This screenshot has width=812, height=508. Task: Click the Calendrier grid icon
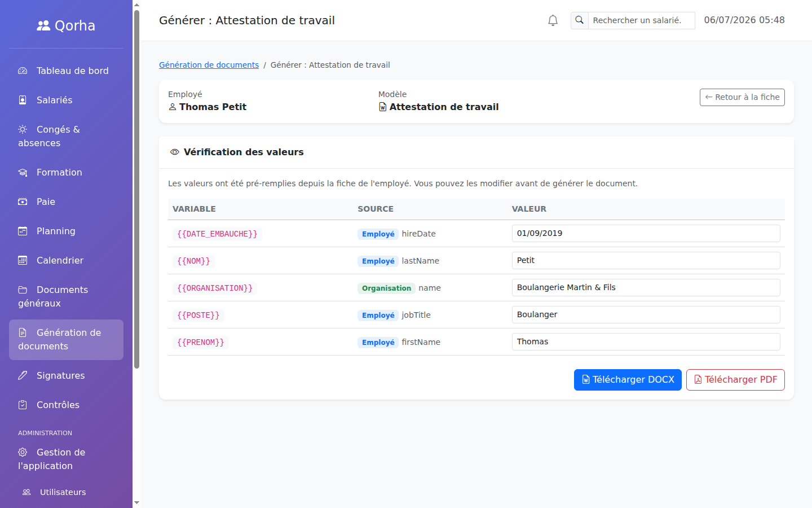(23, 260)
